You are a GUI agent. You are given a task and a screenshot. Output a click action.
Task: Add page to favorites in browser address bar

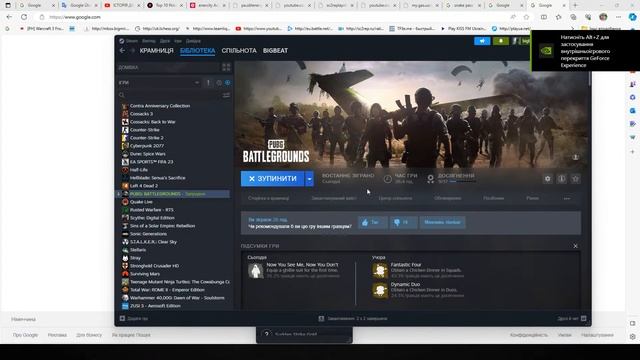pos(526,17)
